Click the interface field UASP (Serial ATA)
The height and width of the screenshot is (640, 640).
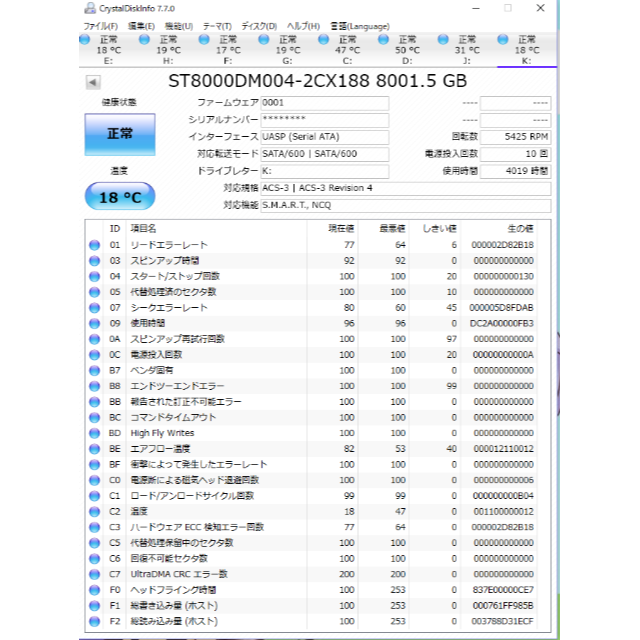(x=325, y=137)
